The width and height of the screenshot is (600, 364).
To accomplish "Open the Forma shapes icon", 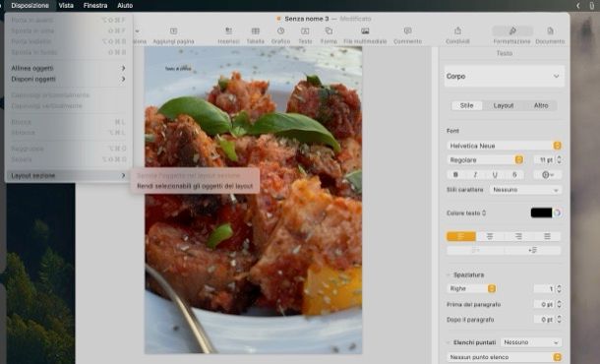I will (x=329, y=31).
